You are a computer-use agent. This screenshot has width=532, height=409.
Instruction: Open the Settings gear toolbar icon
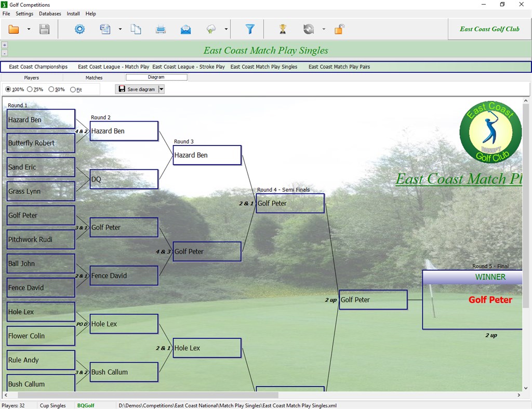pos(79,29)
